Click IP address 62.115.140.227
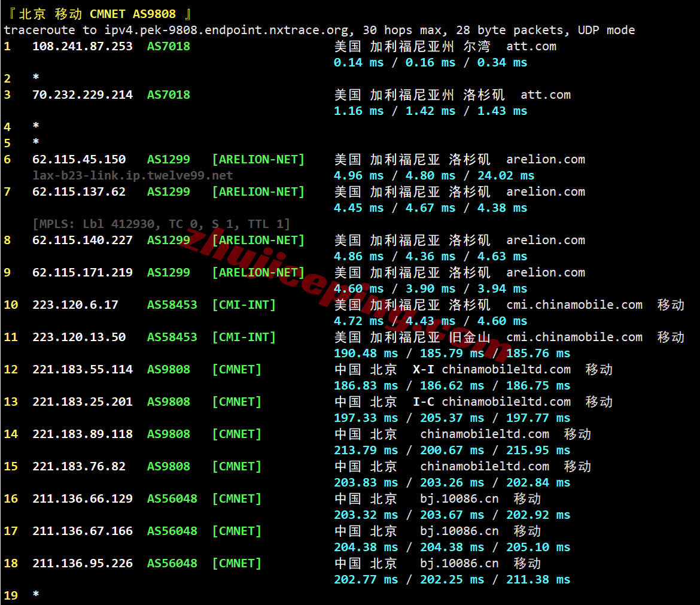The height and width of the screenshot is (605, 700). click(x=83, y=240)
